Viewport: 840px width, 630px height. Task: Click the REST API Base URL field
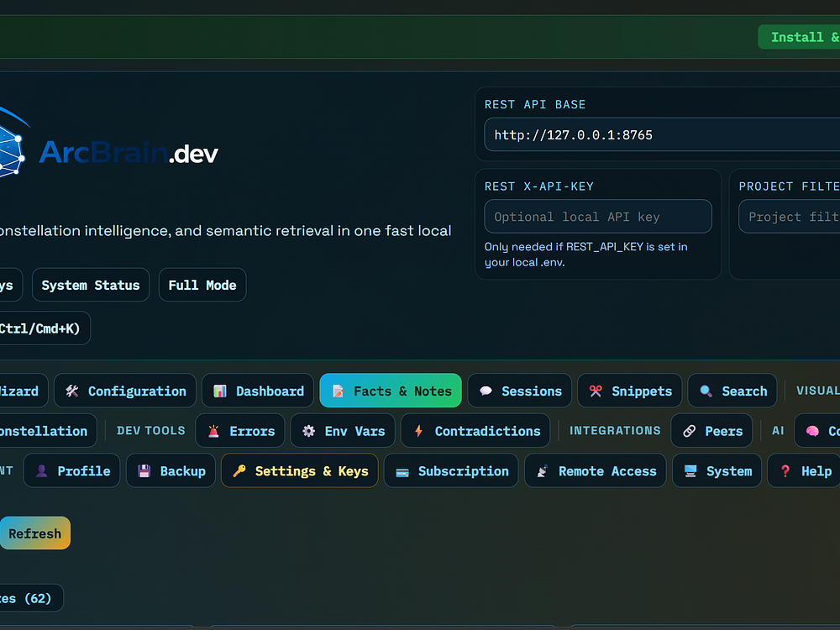point(662,134)
